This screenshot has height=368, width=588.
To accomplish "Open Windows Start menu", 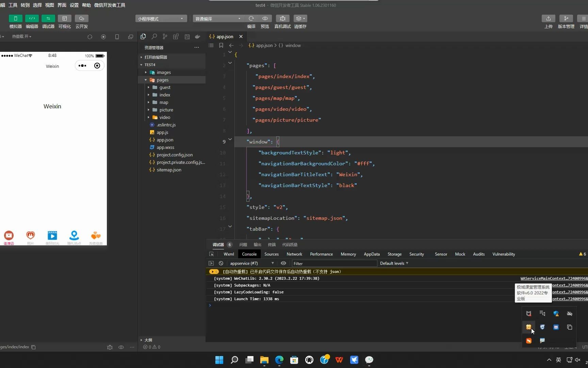I will coord(219,360).
